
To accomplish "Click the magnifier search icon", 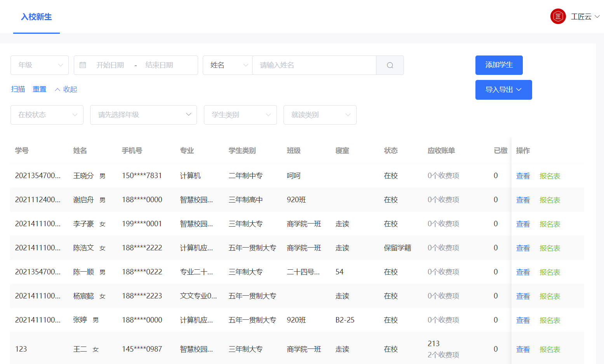I will (390, 65).
